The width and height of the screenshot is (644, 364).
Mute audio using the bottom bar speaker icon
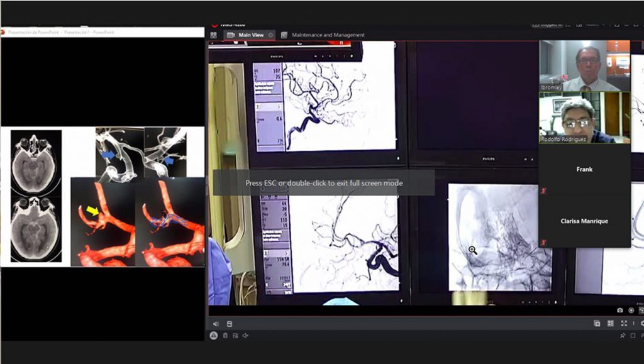245,336
